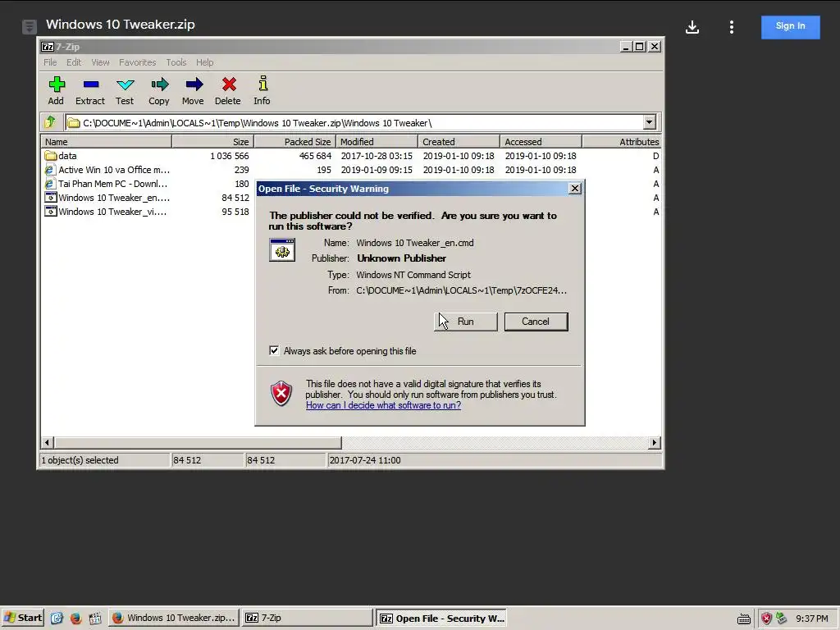The image size is (840, 630).
Task: Click the network tray icon
Action: pyautogui.click(x=781, y=619)
